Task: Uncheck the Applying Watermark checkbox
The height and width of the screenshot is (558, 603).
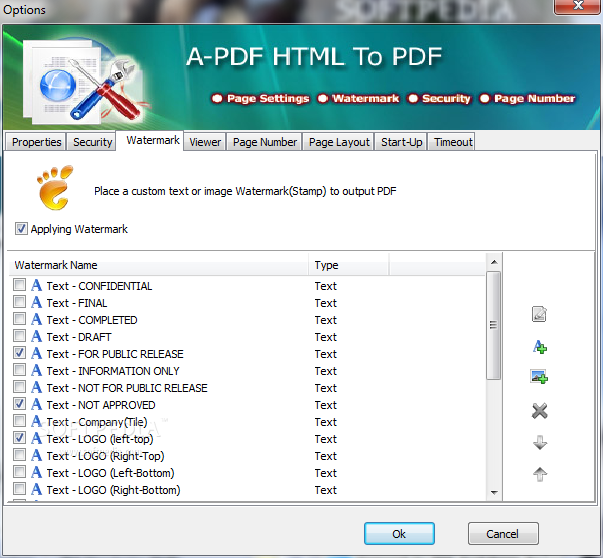Action: (21, 228)
